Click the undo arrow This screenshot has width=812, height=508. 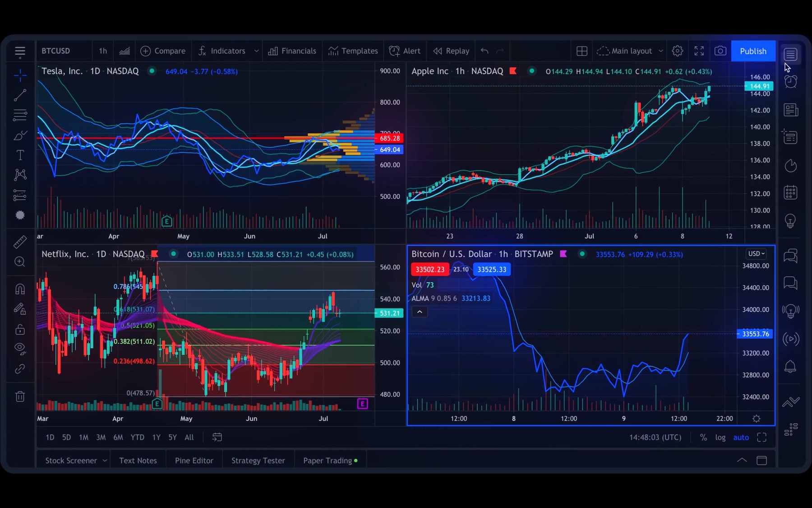(484, 51)
